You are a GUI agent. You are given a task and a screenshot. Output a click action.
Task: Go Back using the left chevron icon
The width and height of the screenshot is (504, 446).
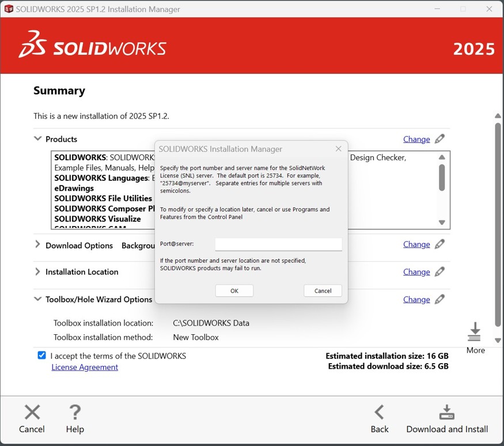click(379, 412)
